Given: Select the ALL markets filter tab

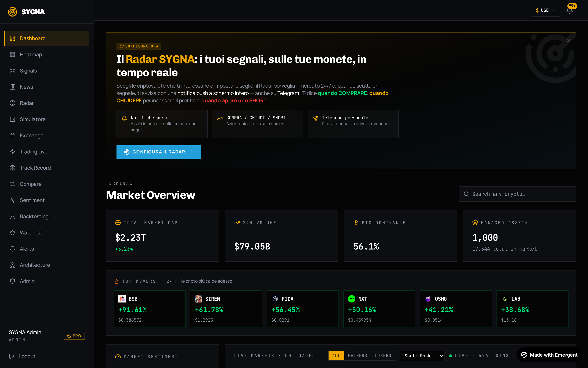Looking at the screenshot, I should point(336,356).
